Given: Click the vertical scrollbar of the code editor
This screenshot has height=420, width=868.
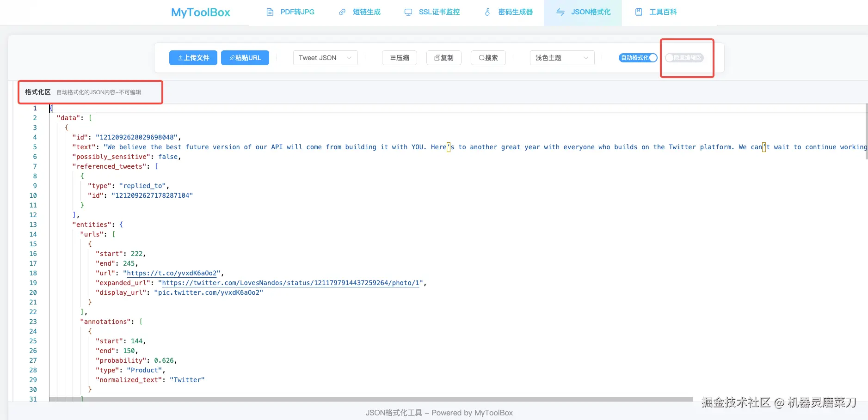Looking at the screenshot, I should (x=866, y=132).
